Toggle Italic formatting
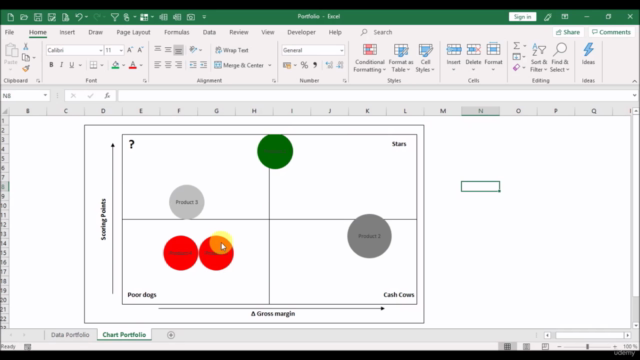The height and width of the screenshot is (360, 640). coord(61,64)
